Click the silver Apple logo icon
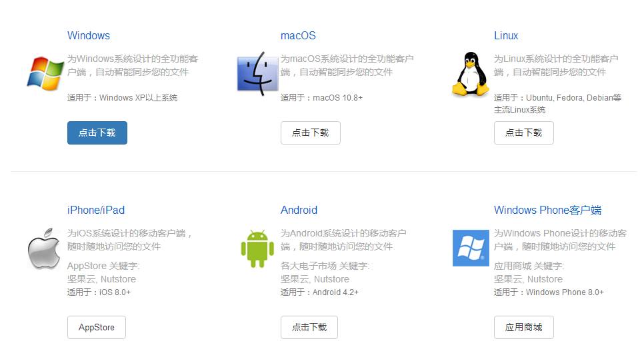Image resolution: width=644 pixels, height=351 pixels. (44, 248)
